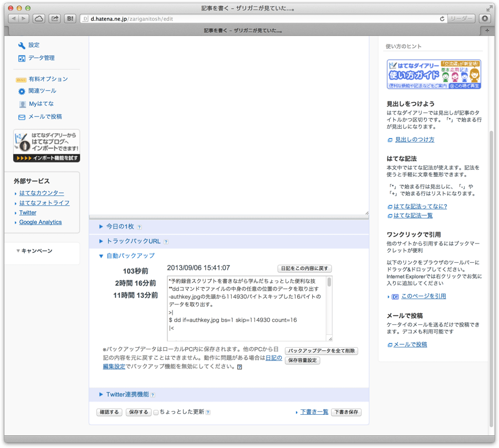The image size is (499, 448).
Task: Click the help icon next to Twitter連携機能
Action: click(152, 394)
